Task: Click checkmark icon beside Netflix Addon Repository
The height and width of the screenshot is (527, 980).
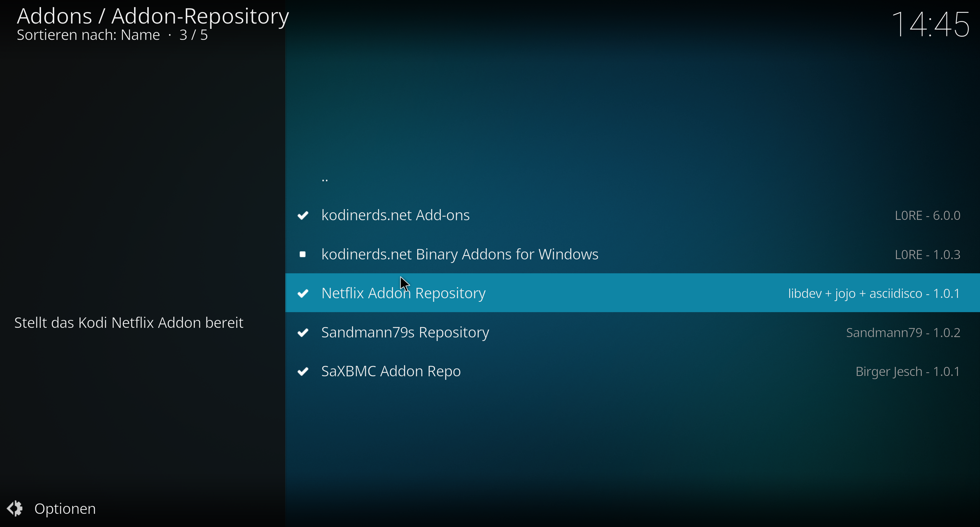Action: click(x=303, y=294)
